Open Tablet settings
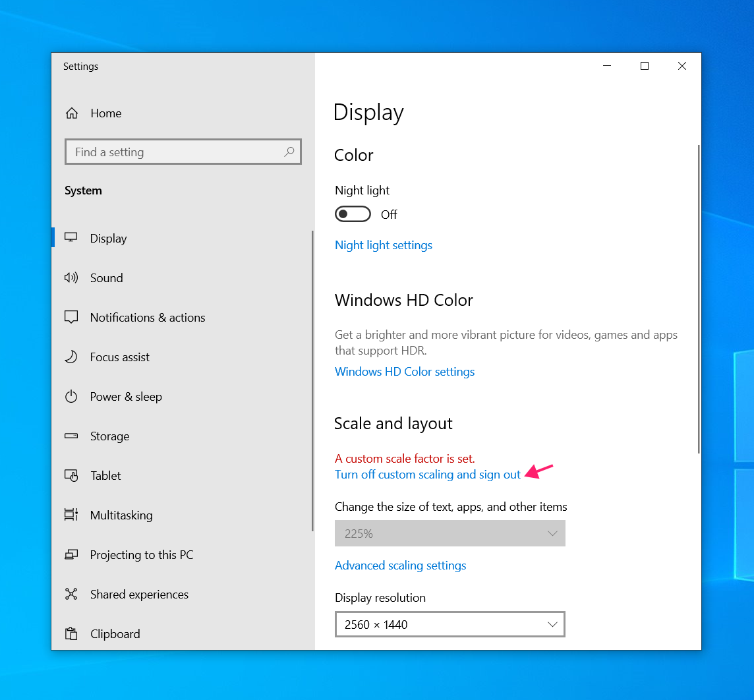Viewport: 754px width, 700px height. tap(182, 475)
